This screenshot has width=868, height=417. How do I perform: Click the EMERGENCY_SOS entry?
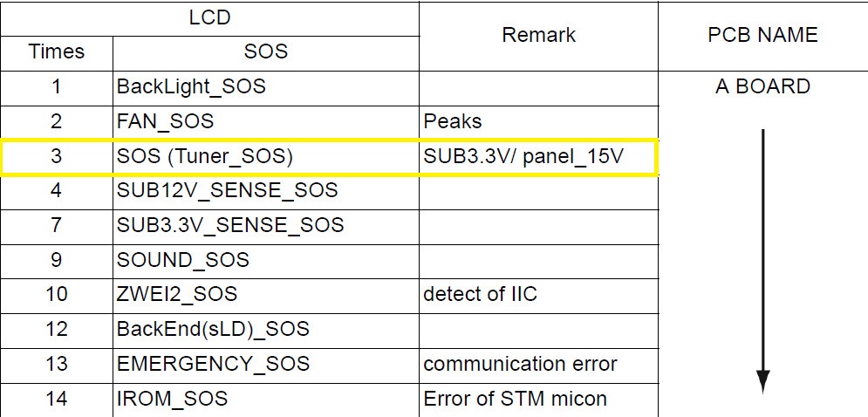tap(213, 364)
